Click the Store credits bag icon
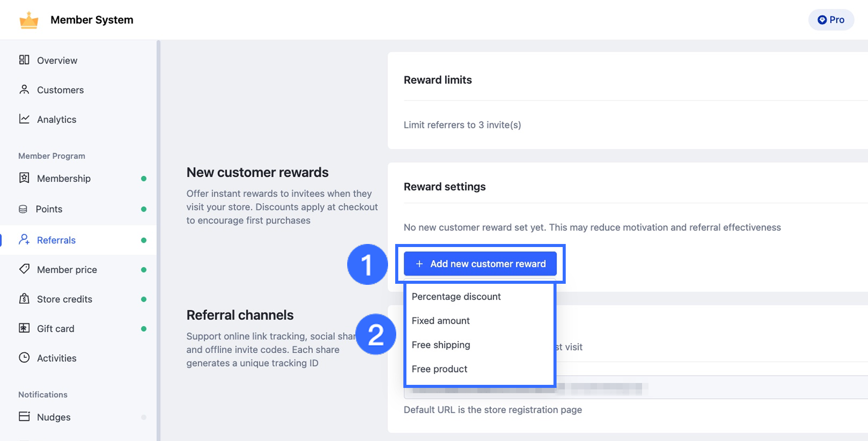Viewport: 868px width, 441px height. [x=24, y=299]
